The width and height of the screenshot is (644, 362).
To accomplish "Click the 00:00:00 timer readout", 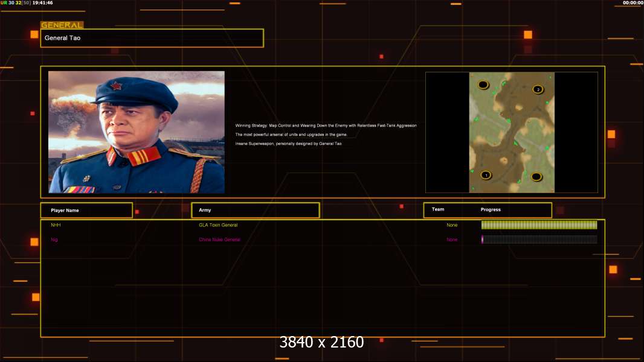I will [633, 3].
